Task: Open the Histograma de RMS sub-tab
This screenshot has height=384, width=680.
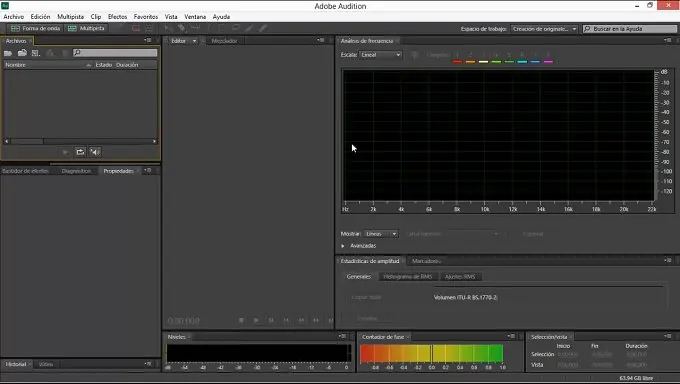Action: pyautogui.click(x=408, y=277)
